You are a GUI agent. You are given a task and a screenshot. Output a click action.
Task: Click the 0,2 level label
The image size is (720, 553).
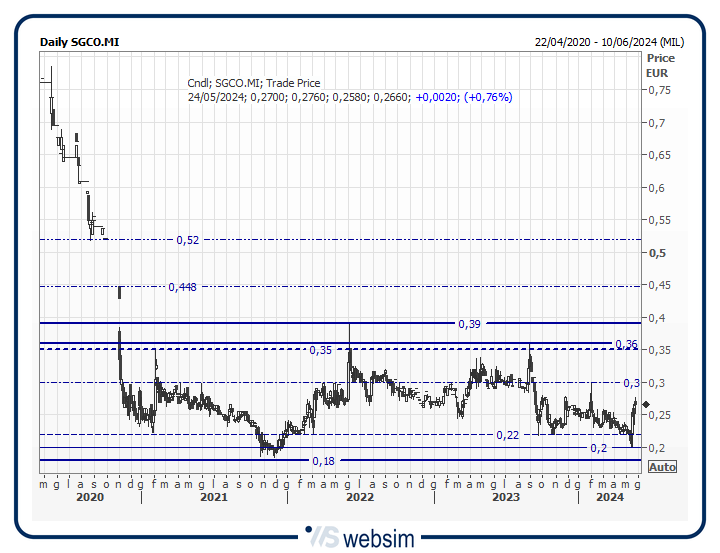coord(598,448)
